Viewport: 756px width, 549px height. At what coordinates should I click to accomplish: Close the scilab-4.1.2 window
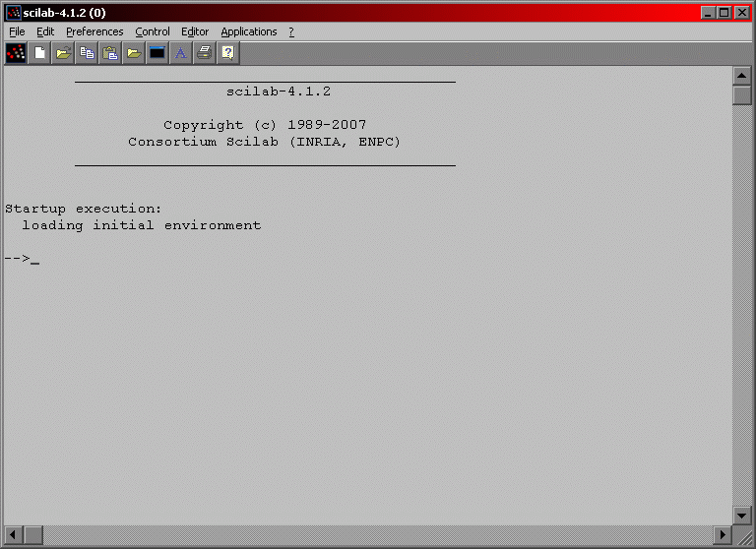pyautogui.click(x=742, y=13)
